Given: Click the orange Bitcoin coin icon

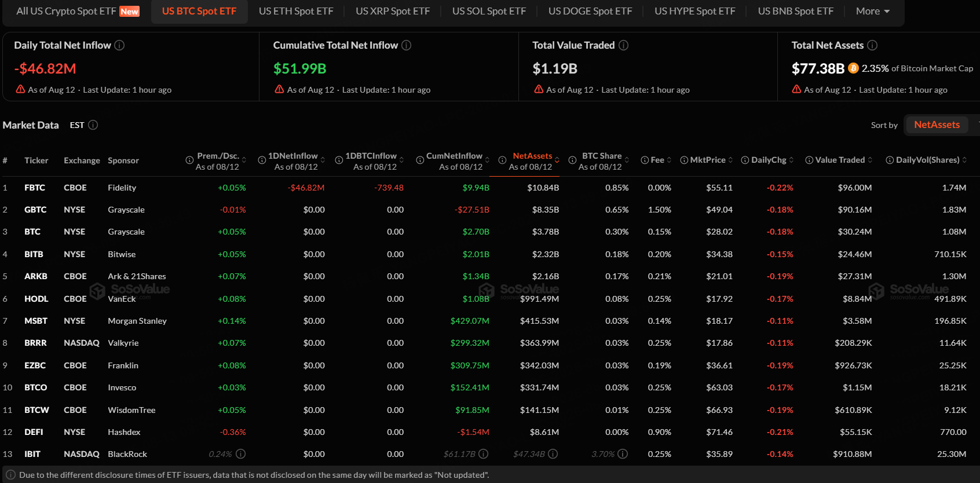Looking at the screenshot, I should 853,68.
